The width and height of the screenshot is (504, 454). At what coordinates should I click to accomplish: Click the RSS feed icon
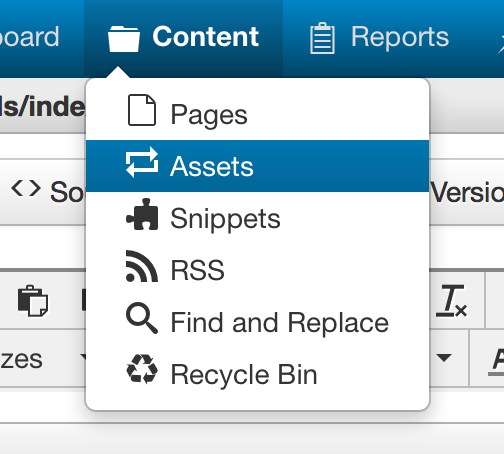142,266
